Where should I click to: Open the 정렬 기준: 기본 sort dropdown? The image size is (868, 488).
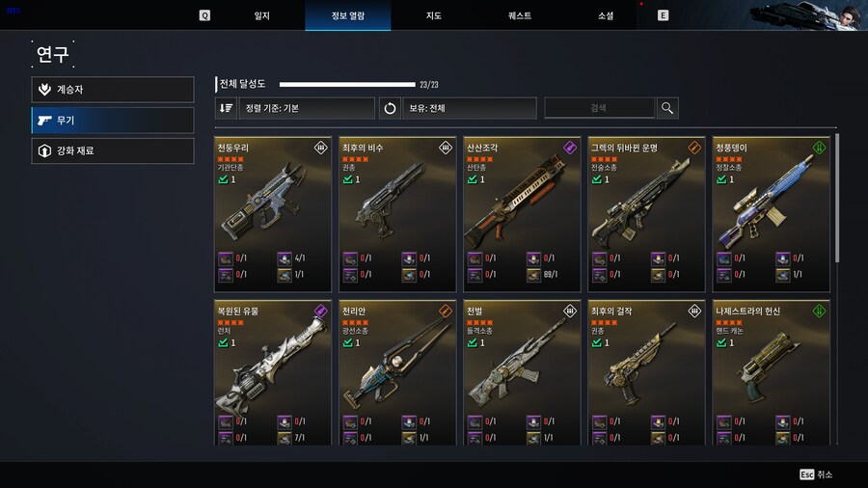[x=307, y=108]
